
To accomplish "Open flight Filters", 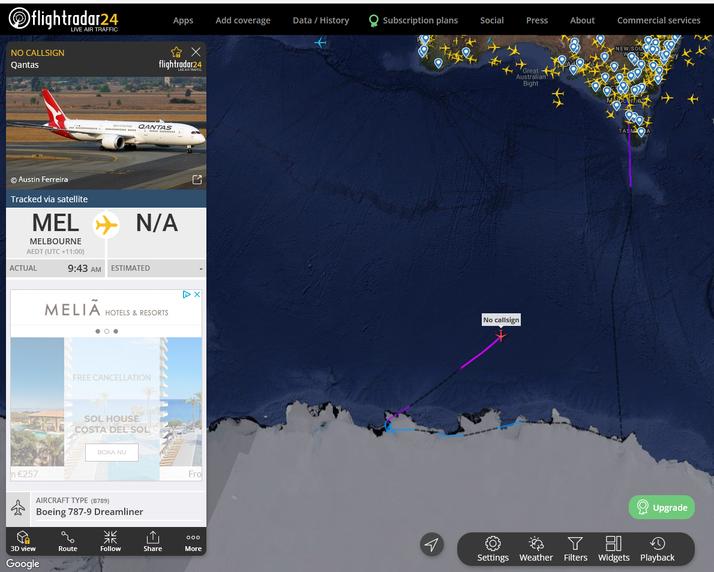I will click(575, 549).
